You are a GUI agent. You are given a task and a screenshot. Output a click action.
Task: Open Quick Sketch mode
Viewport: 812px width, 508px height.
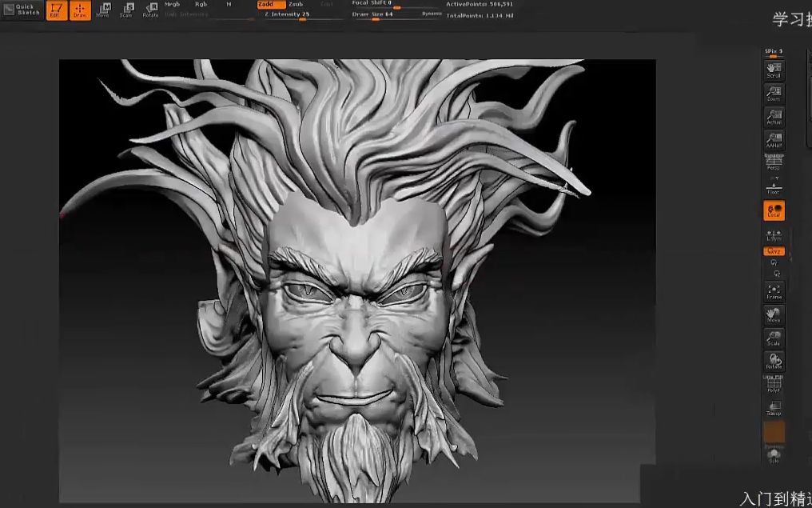click(22, 9)
